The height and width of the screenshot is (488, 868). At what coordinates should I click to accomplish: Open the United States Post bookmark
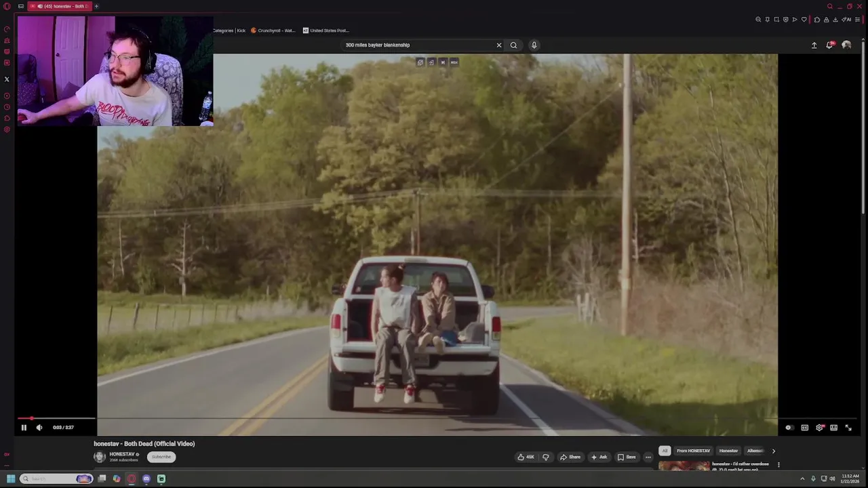coord(326,30)
